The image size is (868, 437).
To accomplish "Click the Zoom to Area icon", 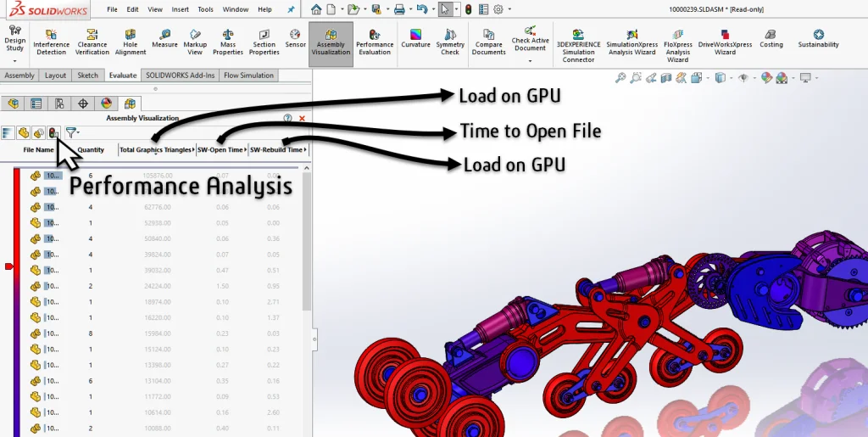I will click(x=636, y=78).
